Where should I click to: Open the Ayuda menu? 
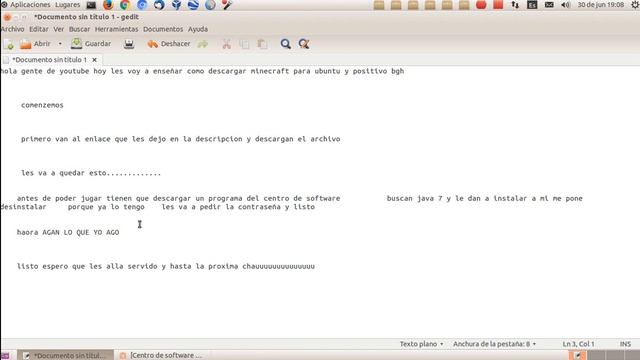(198, 29)
